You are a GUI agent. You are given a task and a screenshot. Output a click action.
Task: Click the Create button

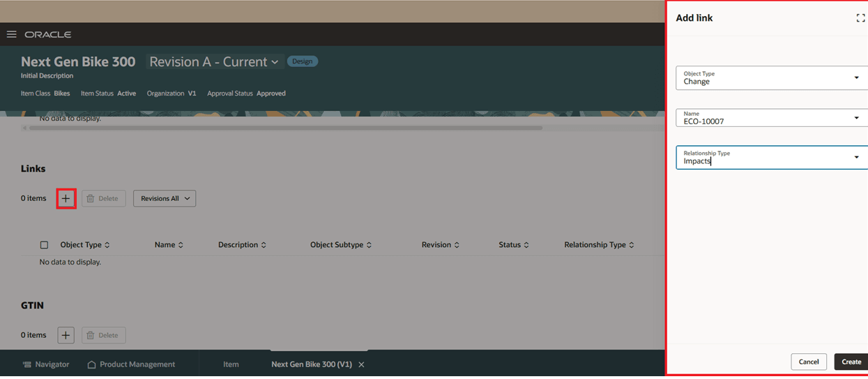pos(851,362)
